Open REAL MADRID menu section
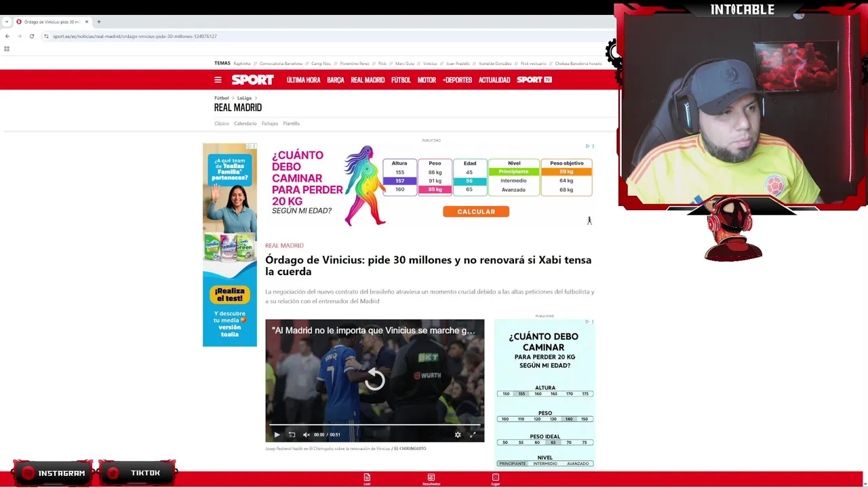Screen dimensions: 868x488 point(368,80)
